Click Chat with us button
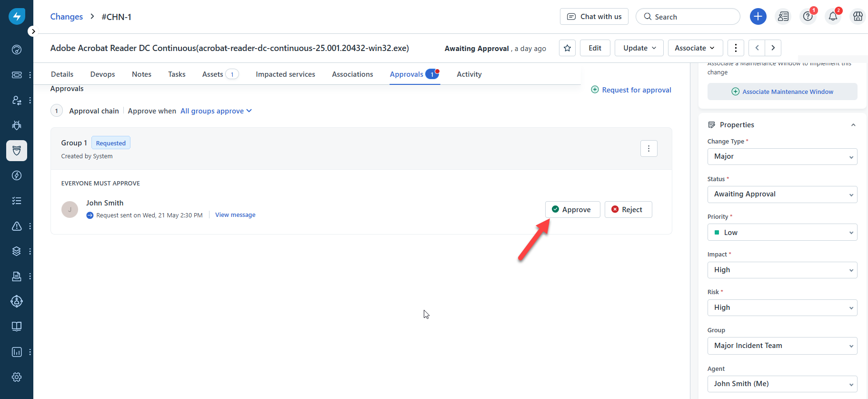868x399 pixels. [594, 17]
